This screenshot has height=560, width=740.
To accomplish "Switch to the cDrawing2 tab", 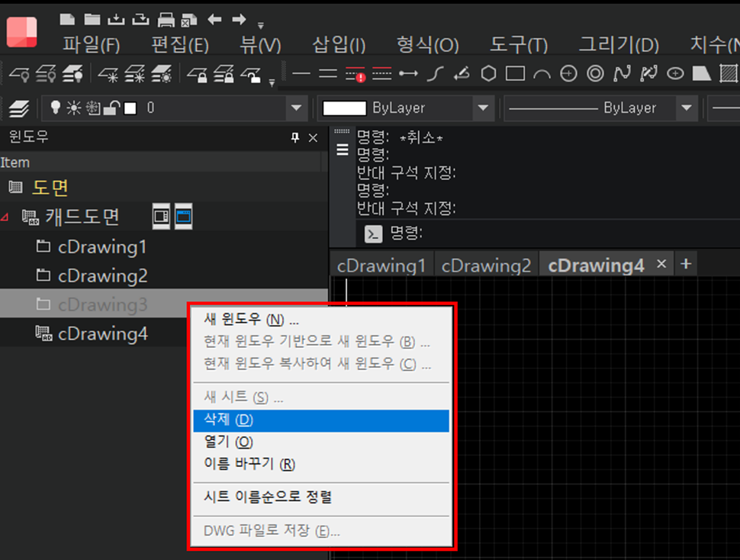I will (486, 266).
